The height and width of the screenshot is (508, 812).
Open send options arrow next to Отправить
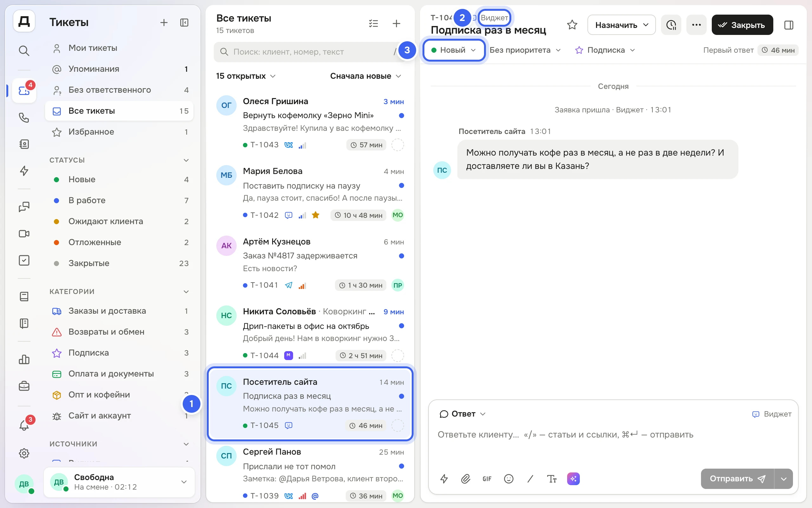(783, 479)
